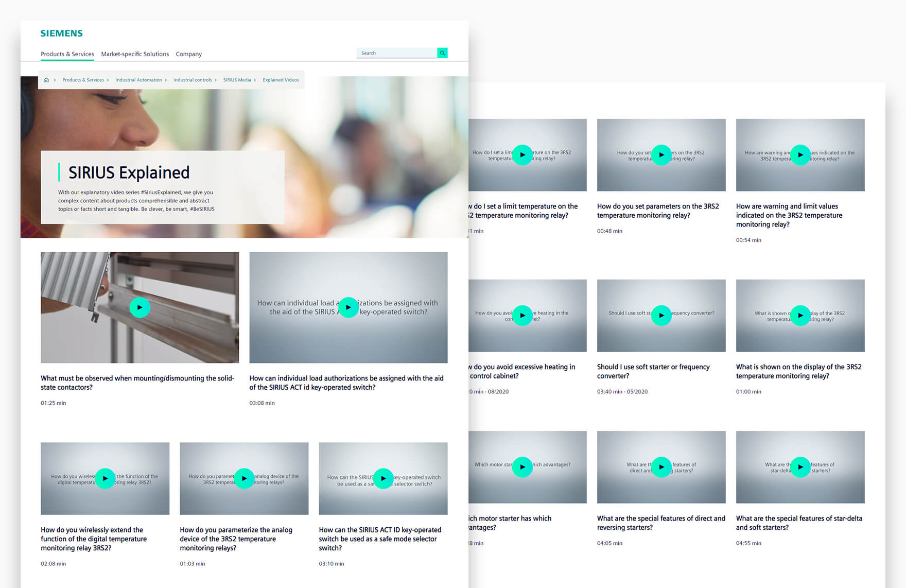Image resolution: width=906 pixels, height=588 pixels.
Task: Play the star-delta and soft starters video
Action: [800, 467]
